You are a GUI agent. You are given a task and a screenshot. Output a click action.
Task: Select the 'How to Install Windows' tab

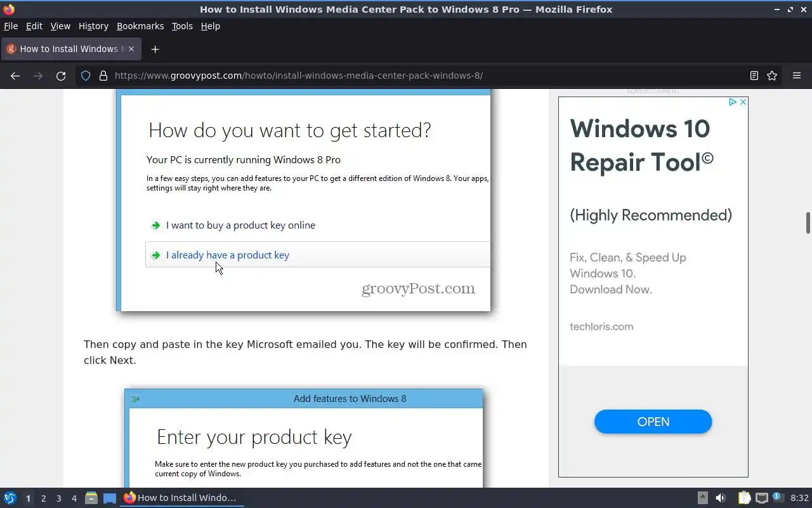coord(71,49)
